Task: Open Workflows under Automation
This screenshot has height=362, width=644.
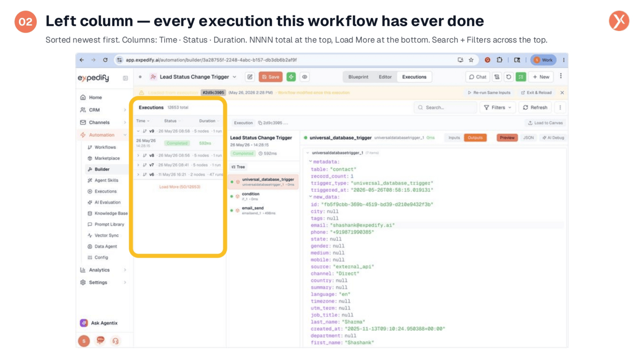Action: (x=105, y=147)
